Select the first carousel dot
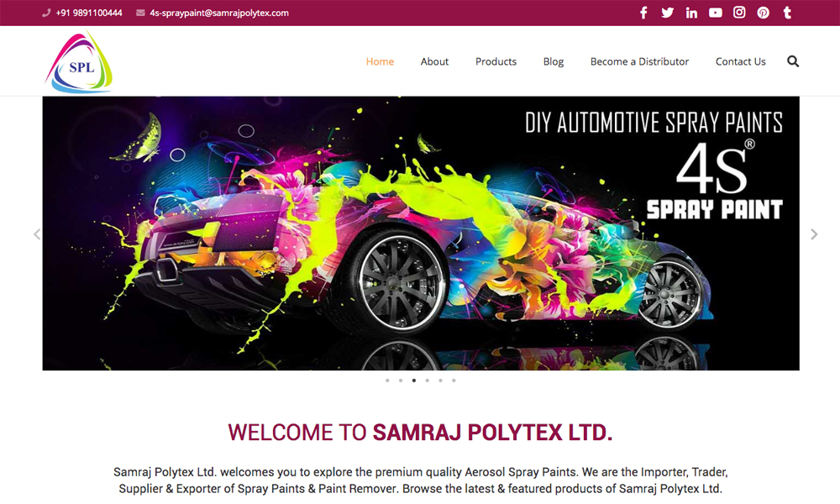Screen dimensions: 840x504 point(387,381)
